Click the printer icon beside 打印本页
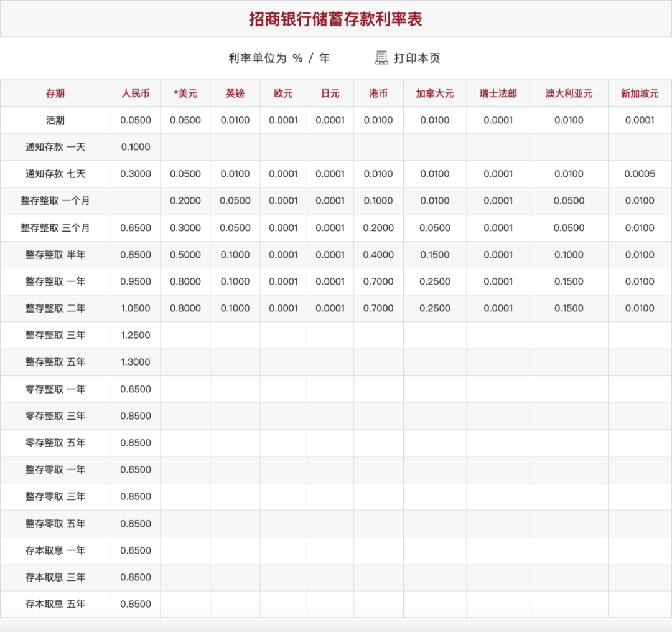 (x=381, y=58)
